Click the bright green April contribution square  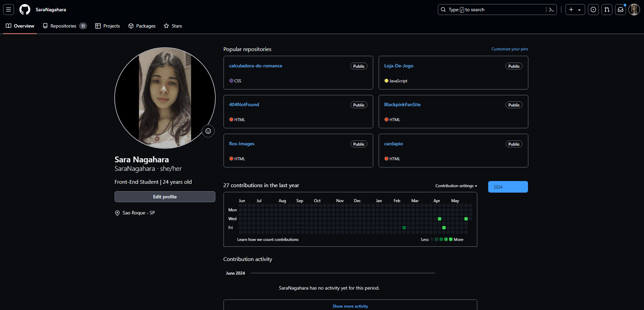[x=440, y=219]
